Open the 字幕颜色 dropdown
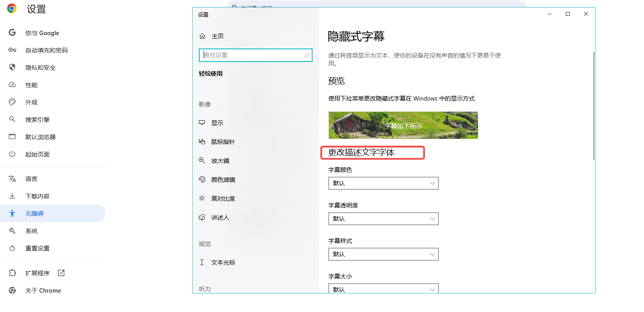 point(384,183)
